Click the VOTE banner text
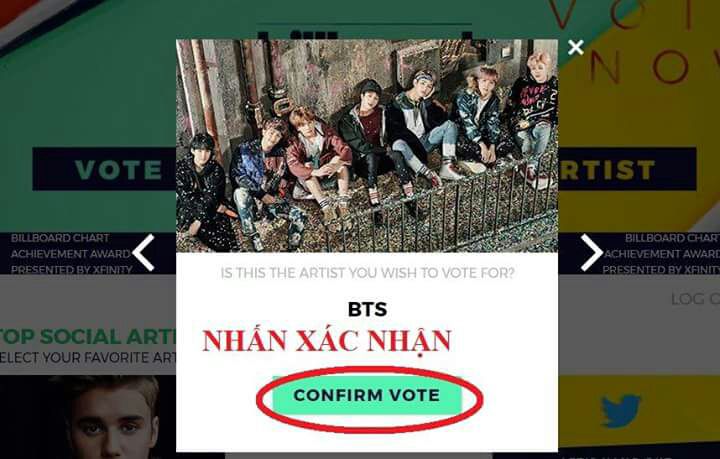 pos(119,170)
